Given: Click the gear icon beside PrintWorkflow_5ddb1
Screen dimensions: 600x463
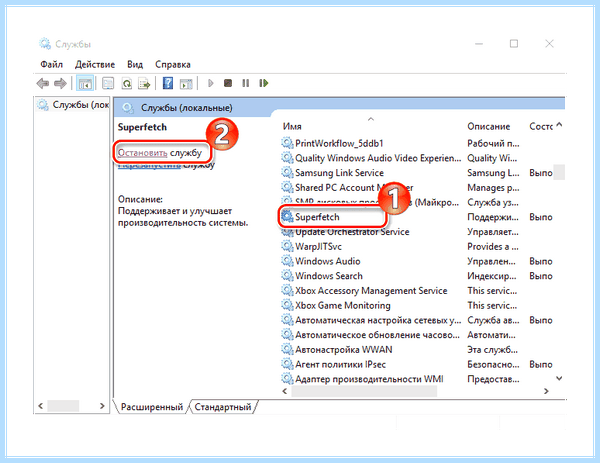Looking at the screenshot, I should coord(287,143).
